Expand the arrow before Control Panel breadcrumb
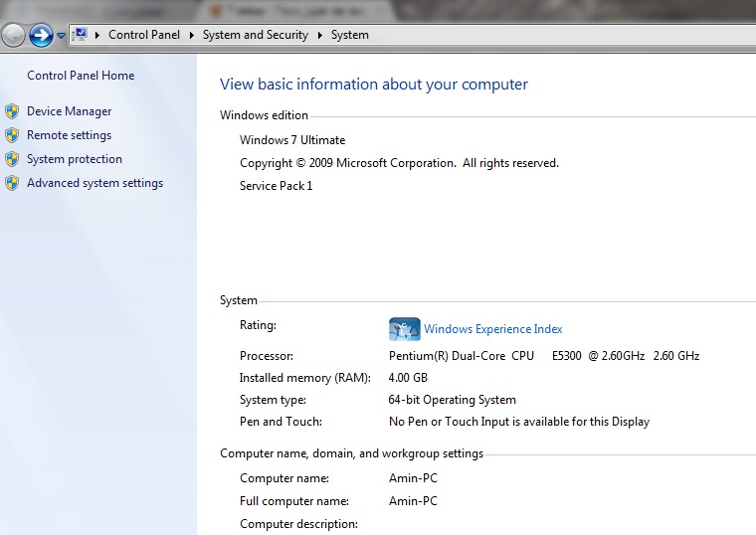The height and width of the screenshot is (535, 756). point(97,35)
